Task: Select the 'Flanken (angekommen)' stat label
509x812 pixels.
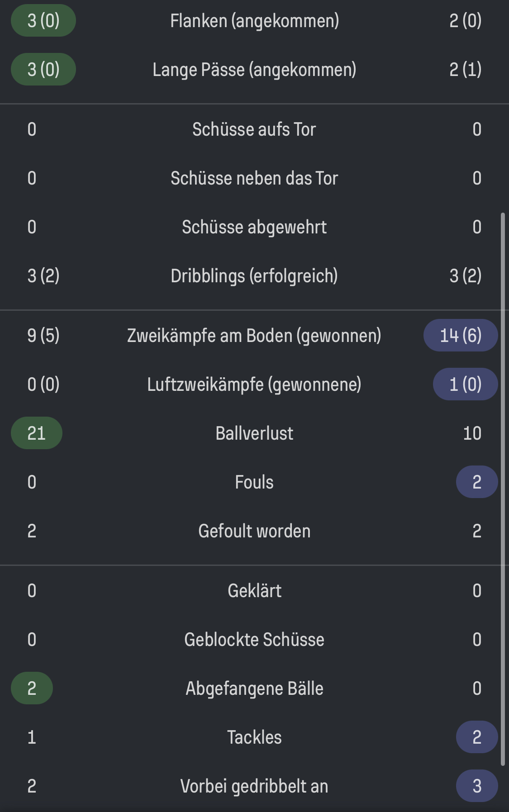Action: click(254, 21)
